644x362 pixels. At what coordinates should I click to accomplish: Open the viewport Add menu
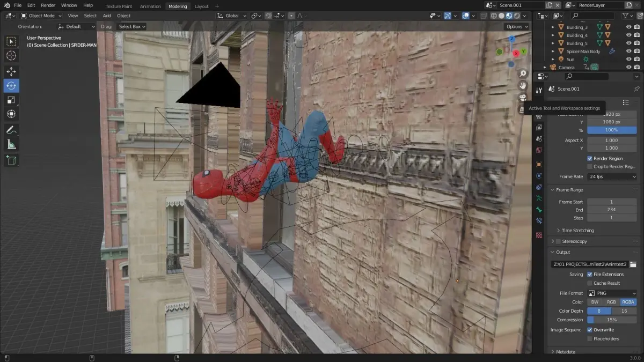click(107, 16)
